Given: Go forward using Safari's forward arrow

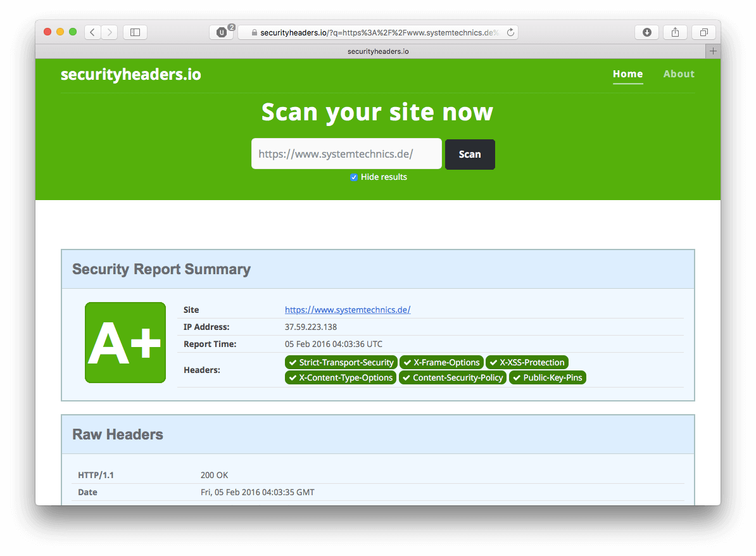Looking at the screenshot, I should [x=110, y=32].
